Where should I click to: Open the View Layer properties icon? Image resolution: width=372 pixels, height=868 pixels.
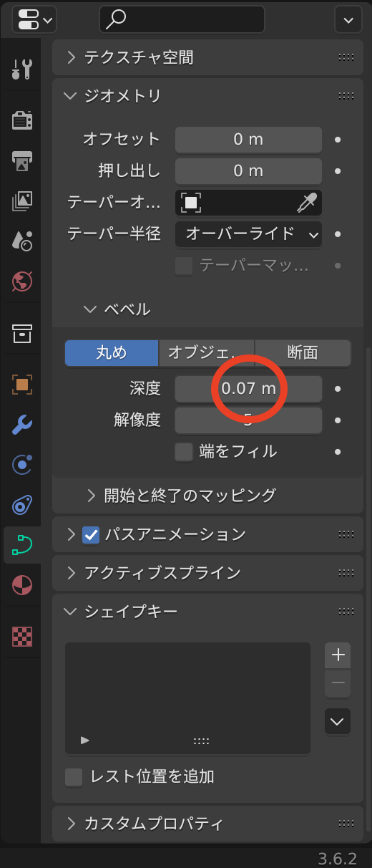[22, 201]
